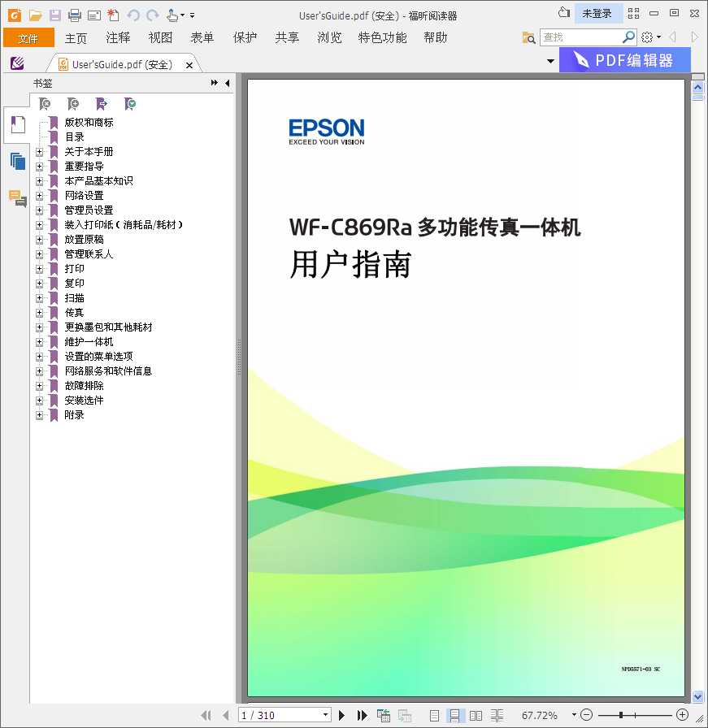708x728 pixels.
Task: Switch to the 视图 ribbon tab
Action: [160, 38]
